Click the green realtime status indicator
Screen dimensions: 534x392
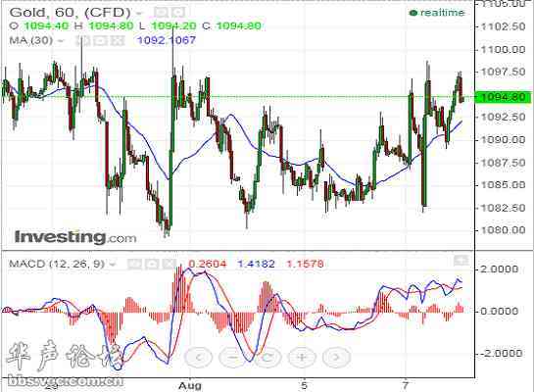click(x=437, y=13)
